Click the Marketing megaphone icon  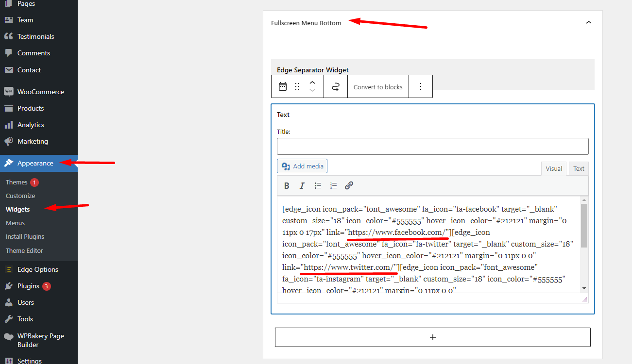click(x=9, y=141)
